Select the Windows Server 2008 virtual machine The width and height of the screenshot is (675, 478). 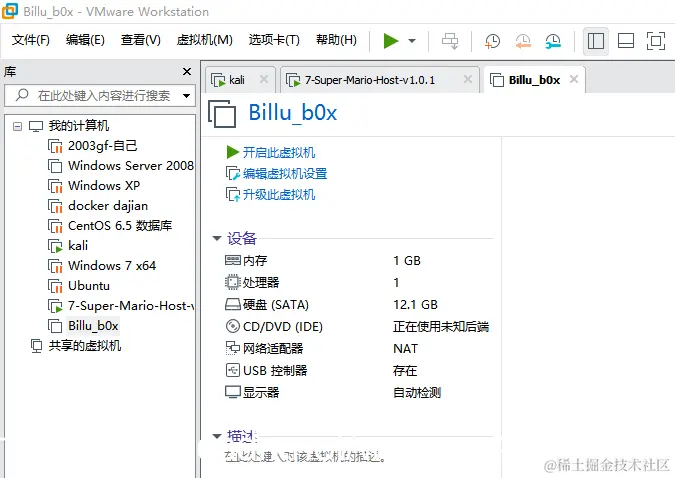131,166
